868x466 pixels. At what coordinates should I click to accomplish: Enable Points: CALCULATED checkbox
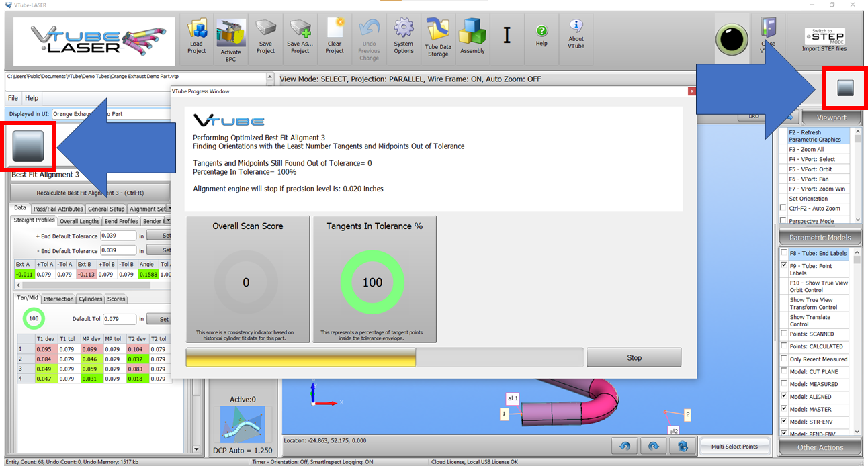click(783, 346)
